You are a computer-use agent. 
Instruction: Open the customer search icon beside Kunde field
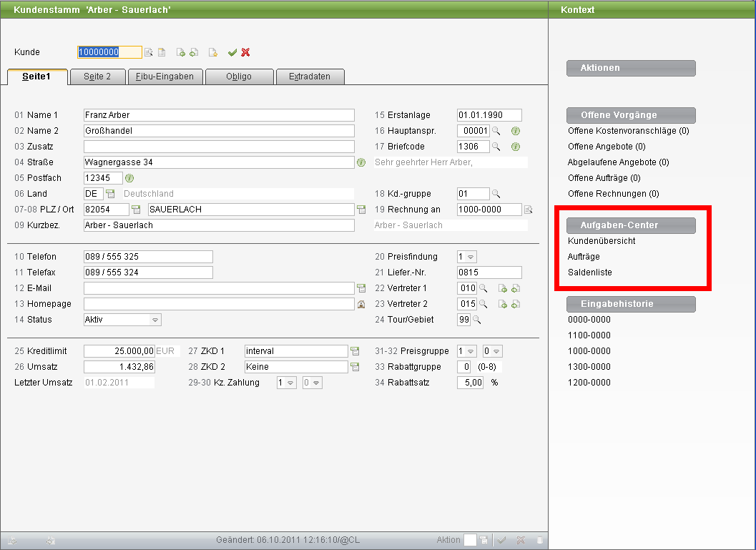click(149, 52)
